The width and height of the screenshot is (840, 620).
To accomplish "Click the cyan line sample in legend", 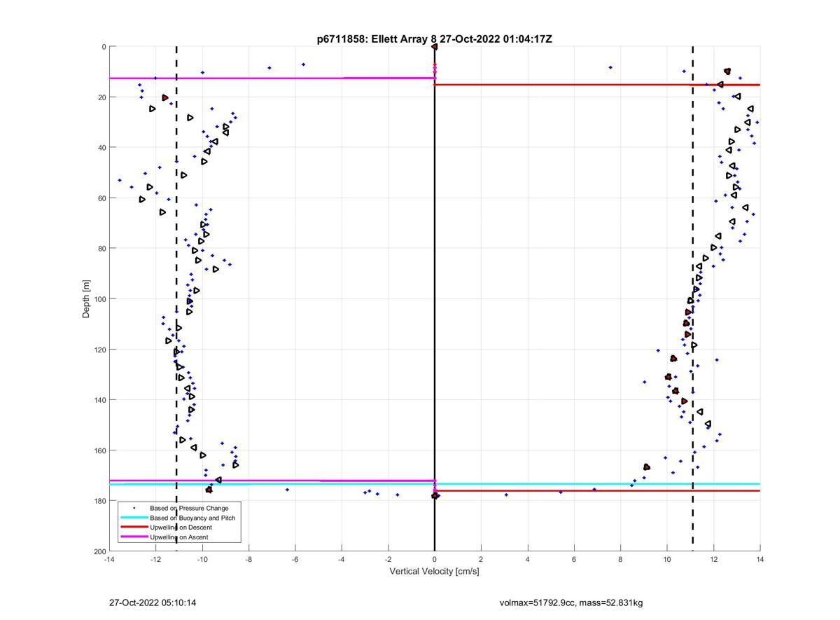I will click(x=134, y=518).
